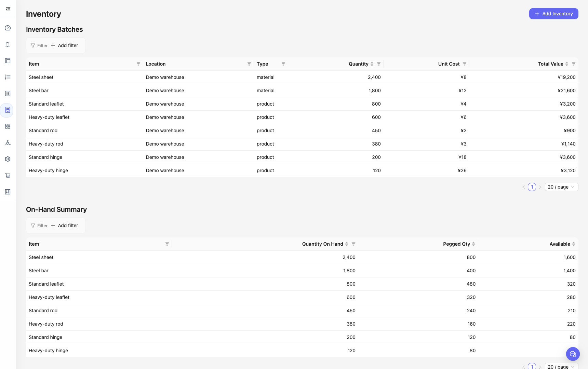
Task: Click the Add Inventory button
Action: pyautogui.click(x=554, y=14)
